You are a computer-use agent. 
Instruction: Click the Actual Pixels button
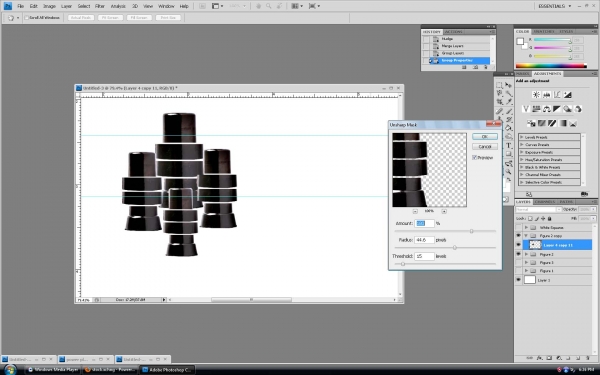(81, 18)
